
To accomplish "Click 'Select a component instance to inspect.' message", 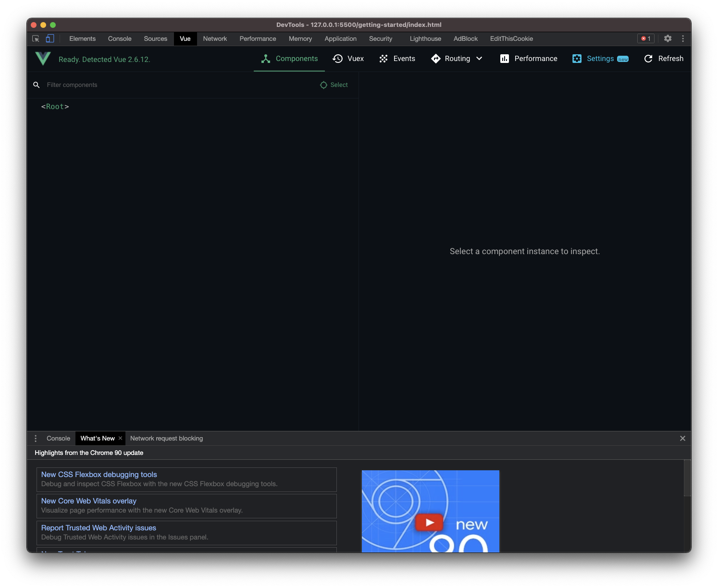I will [525, 251].
